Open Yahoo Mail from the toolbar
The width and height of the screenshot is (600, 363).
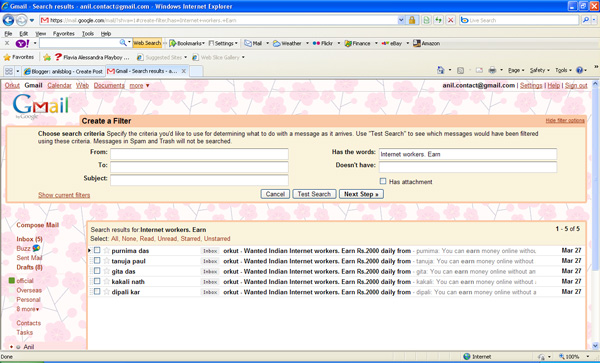pyautogui.click(x=253, y=44)
